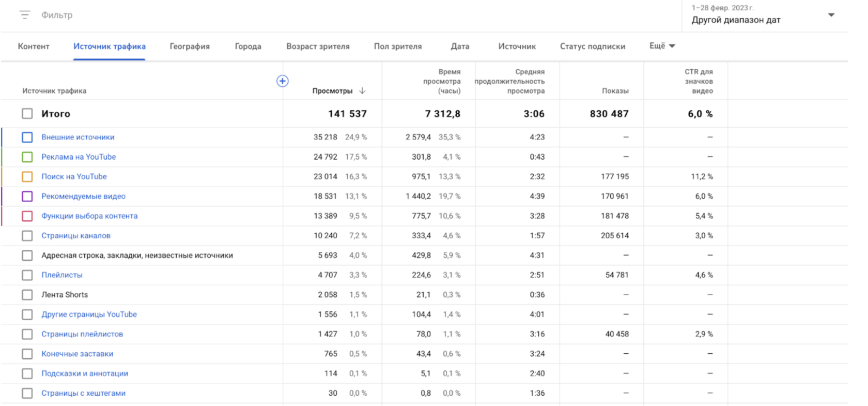Viewport: 868px width, 406px height.
Task: Open the Функции выбора контента link
Action: [89, 216]
